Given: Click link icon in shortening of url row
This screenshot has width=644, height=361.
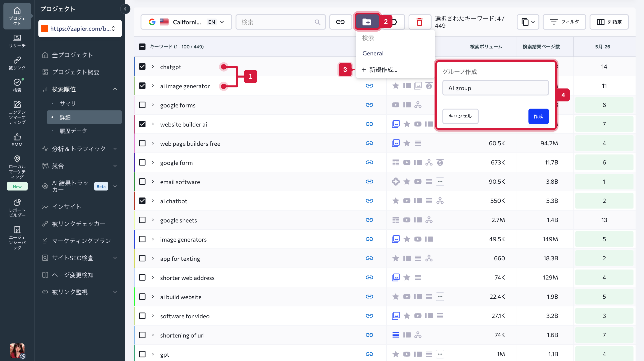Looking at the screenshot, I should click(x=369, y=335).
